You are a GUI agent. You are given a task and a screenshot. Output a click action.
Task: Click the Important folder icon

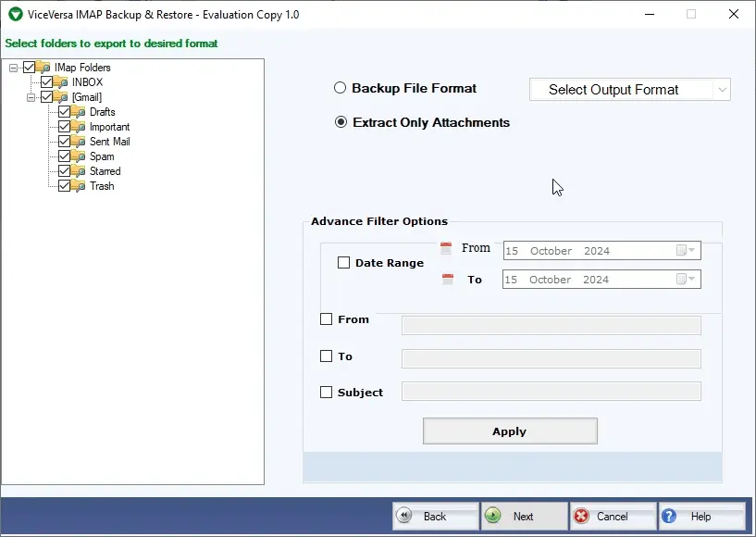coord(78,127)
